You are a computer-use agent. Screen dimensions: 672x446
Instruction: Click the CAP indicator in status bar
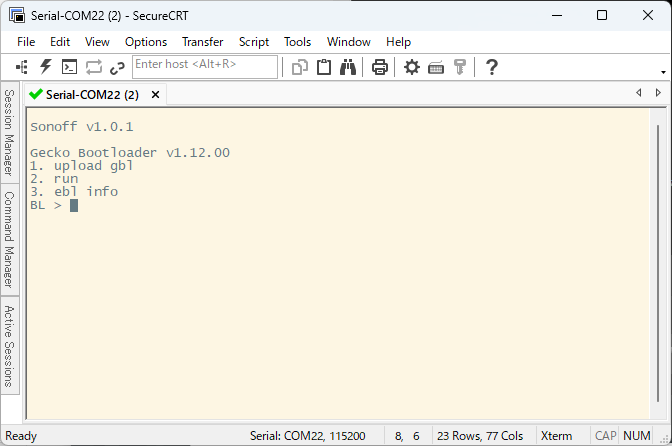[605, 436]
